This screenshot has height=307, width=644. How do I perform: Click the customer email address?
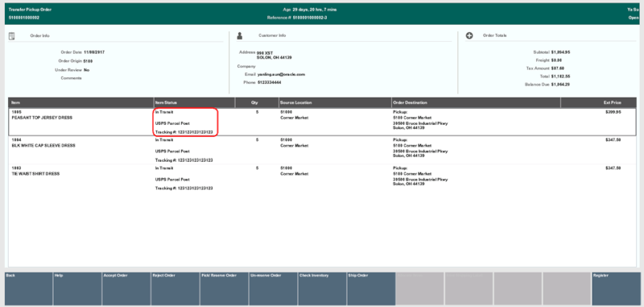[281, 74]
